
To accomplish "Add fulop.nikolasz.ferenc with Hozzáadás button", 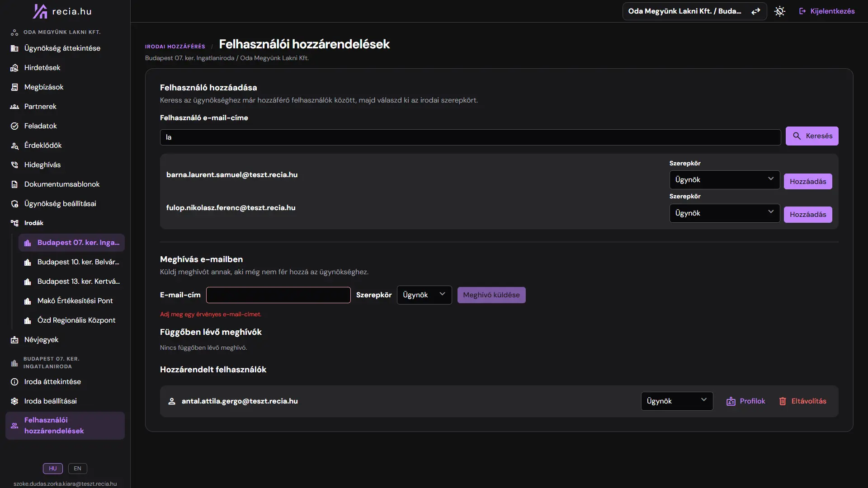I will click(808, 215).
